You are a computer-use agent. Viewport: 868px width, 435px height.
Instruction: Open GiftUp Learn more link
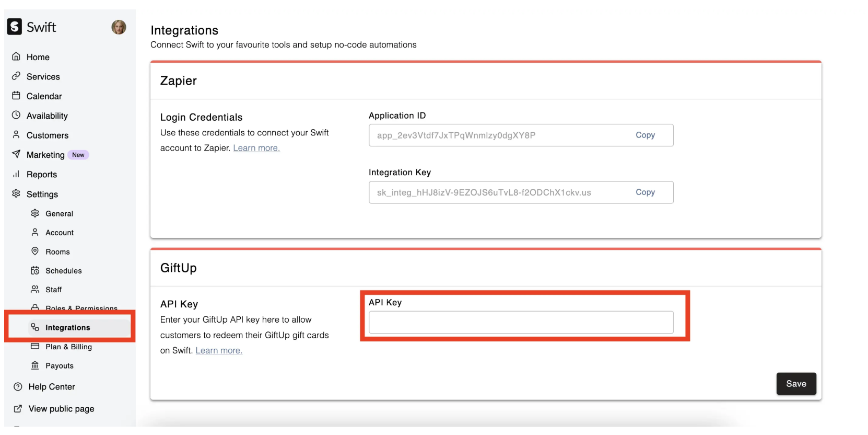point(219,350)
